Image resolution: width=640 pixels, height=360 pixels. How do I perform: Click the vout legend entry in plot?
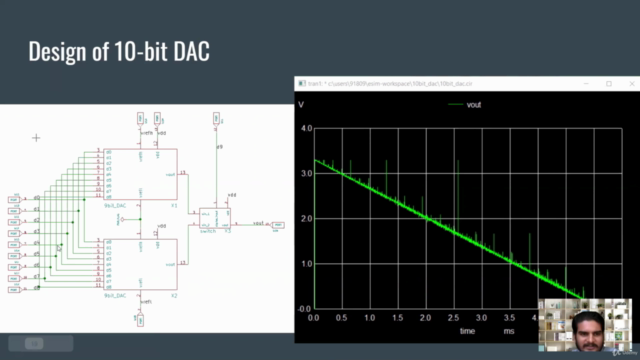(474, 104)
